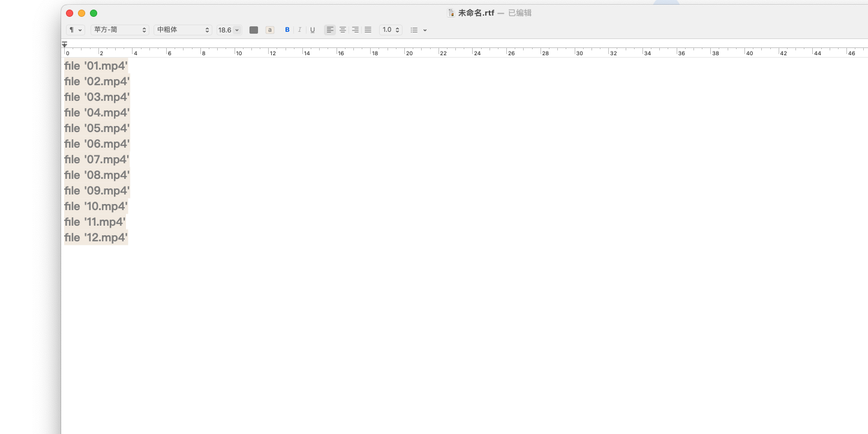Close the 未命名.rtf window
Screen dimensions: 868x434
(70, 13)
